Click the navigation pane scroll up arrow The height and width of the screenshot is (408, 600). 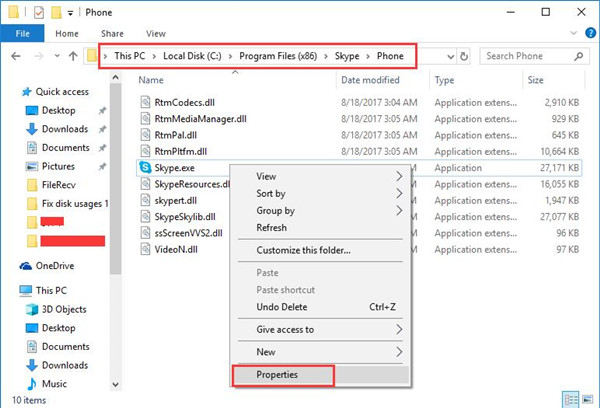click(x=116, y=78)
